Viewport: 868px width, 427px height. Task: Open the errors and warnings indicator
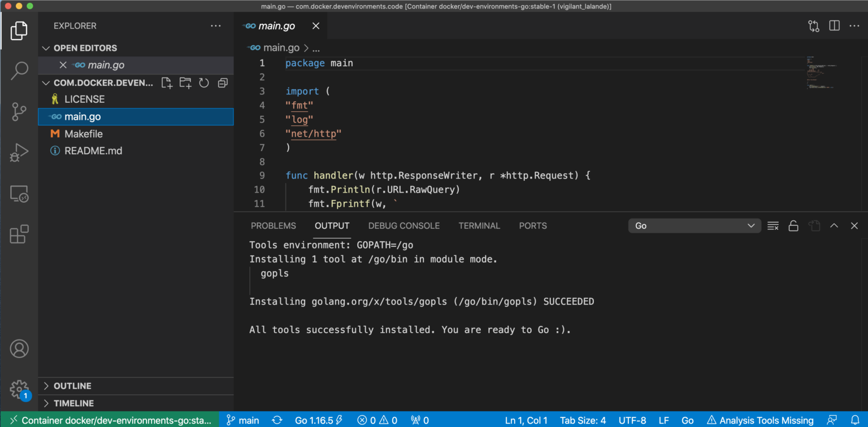click(x=376, y=420)
